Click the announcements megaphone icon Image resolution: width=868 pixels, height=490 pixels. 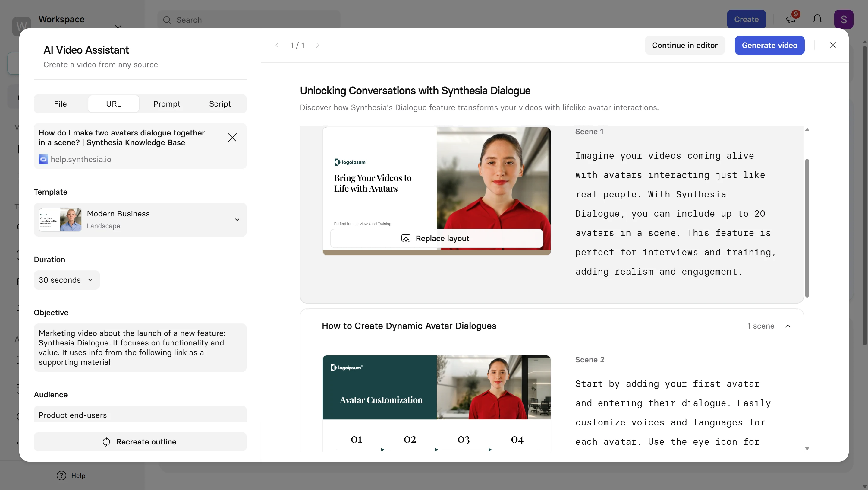click(x=791, y=20)
